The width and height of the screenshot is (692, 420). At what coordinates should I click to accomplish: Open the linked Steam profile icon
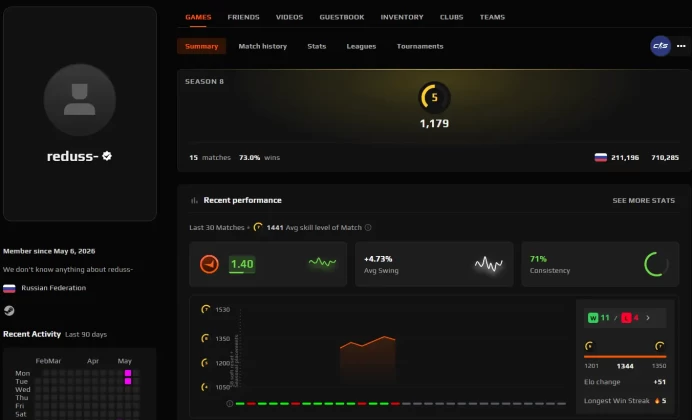point(9,311)
